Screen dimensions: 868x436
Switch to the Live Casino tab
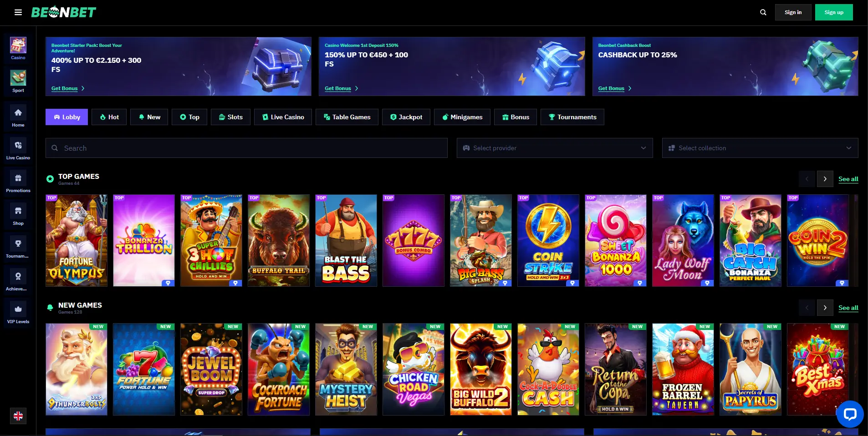pyautogui.click(x=283, y=117)
